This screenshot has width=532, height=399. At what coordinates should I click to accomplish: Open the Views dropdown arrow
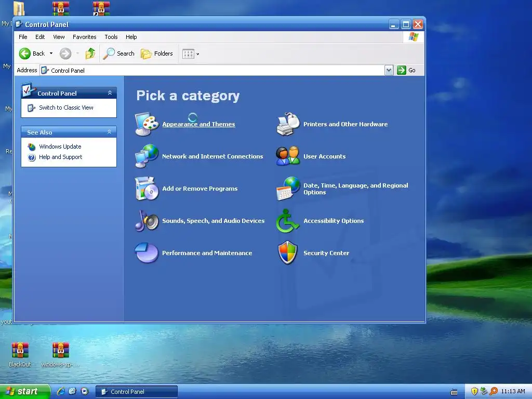pos(198,54)
